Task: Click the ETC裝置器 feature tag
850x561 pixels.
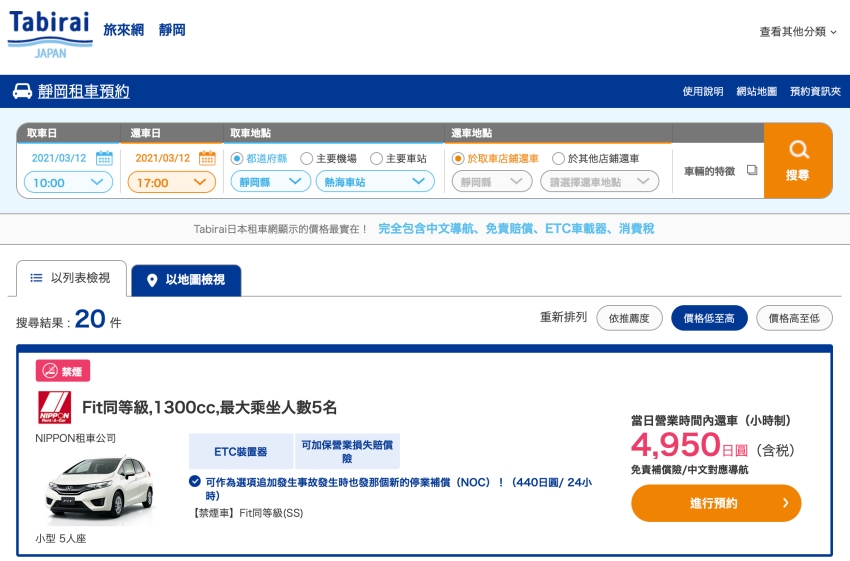Action: [241, 451]
